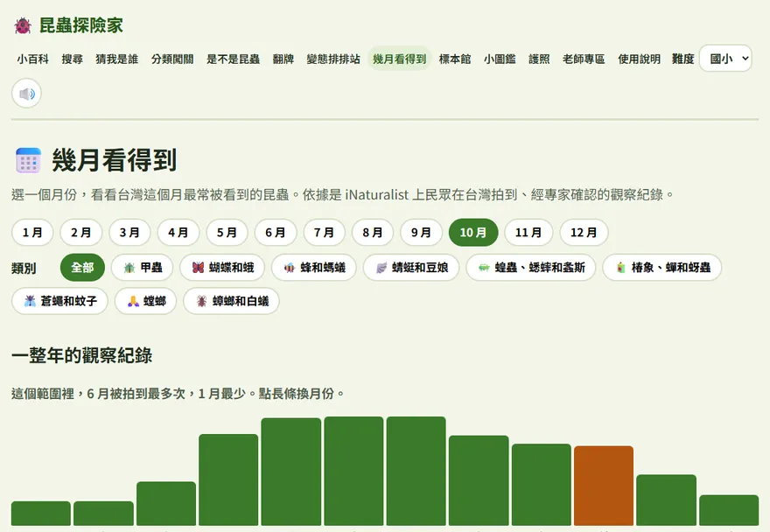Open 分類闖關 in the navigation
This screenshot has height=532, width=770.
pos(172,59)
